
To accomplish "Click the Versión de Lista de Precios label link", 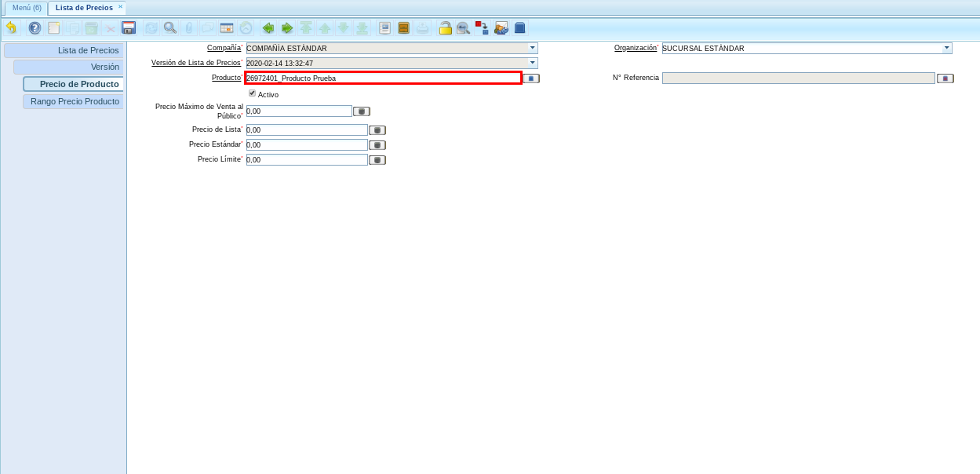I will (195, 62).
